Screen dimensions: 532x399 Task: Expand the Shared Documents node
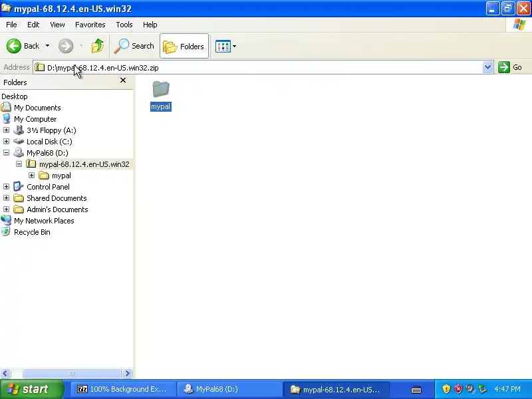[x=6, y=198]
